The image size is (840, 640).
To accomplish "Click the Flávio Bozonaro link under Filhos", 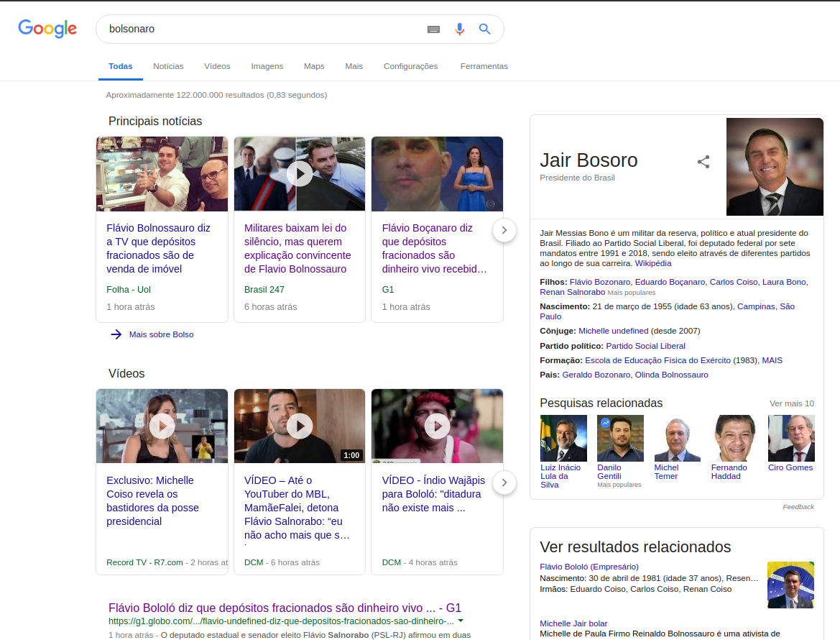I will point(600,282).
